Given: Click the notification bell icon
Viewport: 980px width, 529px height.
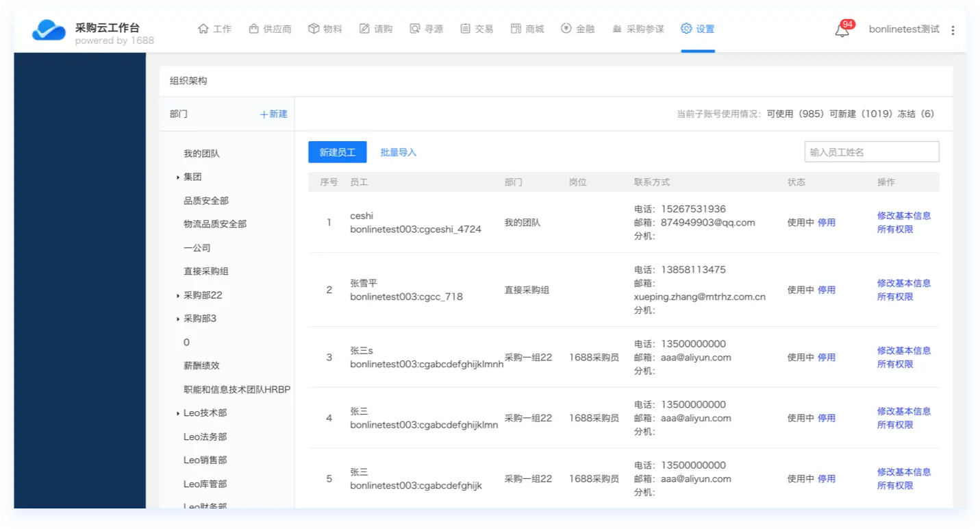Looking at the screenshot, I should (x=842, y=30).
